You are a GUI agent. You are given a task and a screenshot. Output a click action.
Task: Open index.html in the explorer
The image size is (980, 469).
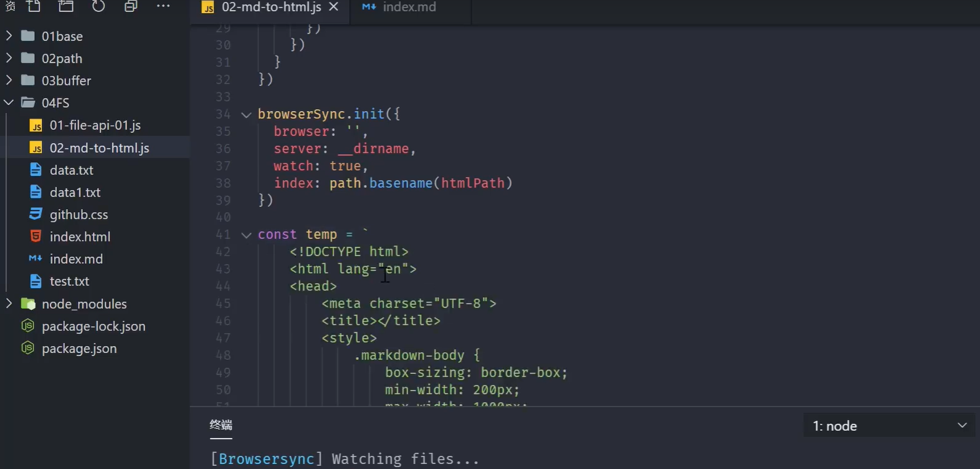tap(80, 237)
